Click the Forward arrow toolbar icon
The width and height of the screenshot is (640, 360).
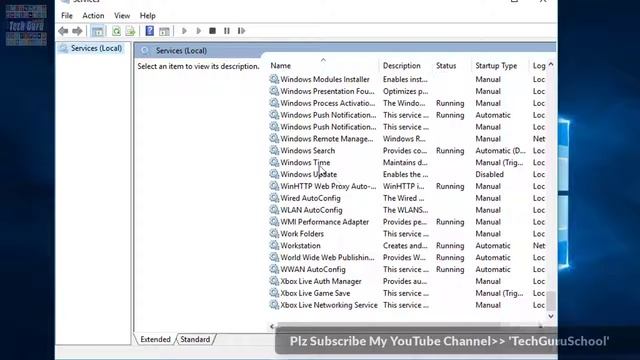77,31
